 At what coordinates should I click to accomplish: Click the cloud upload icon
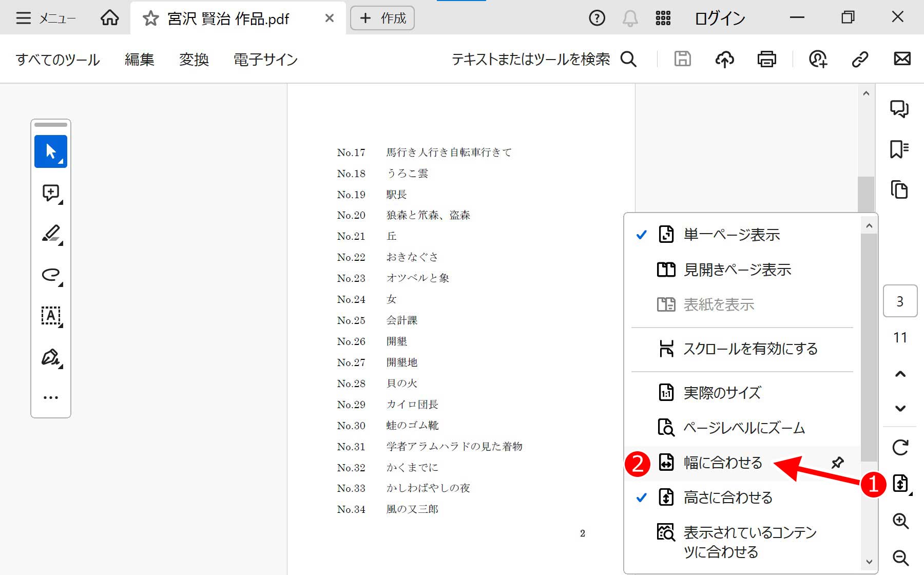(724, 60)
